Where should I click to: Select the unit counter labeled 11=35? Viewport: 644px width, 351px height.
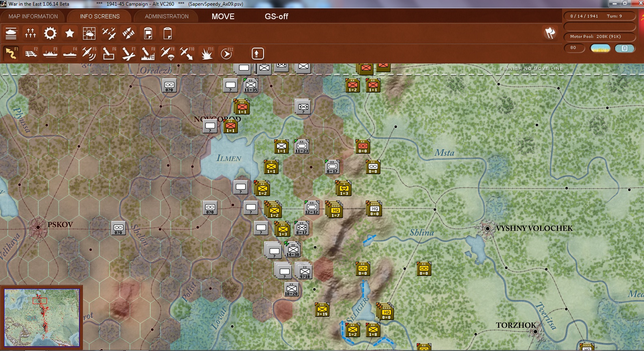tap(251, 85)
